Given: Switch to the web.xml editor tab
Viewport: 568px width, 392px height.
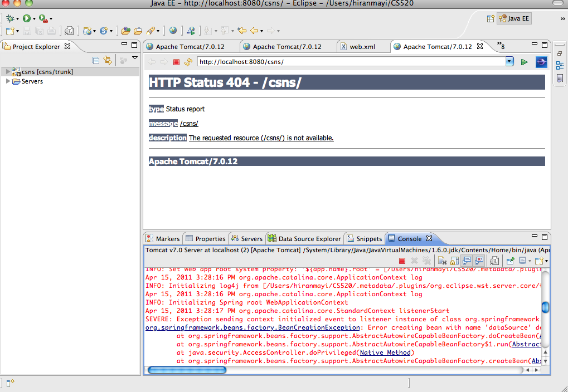Looking at the screenshot, I should click(x=362, y=47).
